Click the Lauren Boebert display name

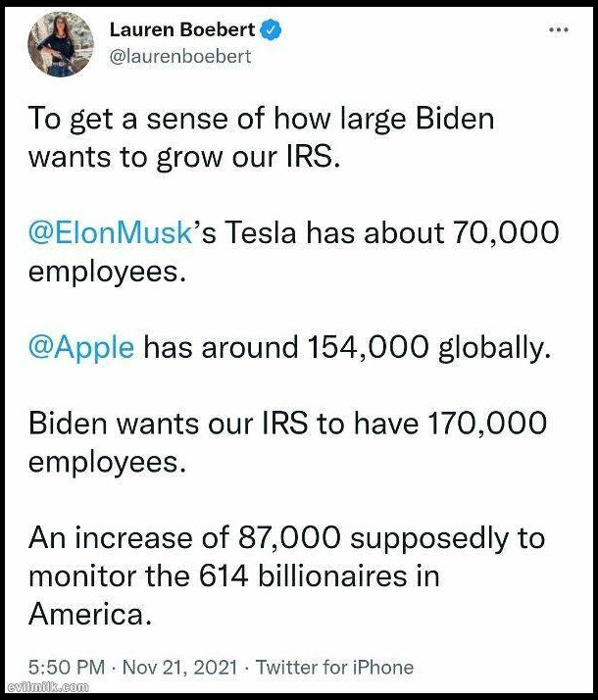[182, 30]
